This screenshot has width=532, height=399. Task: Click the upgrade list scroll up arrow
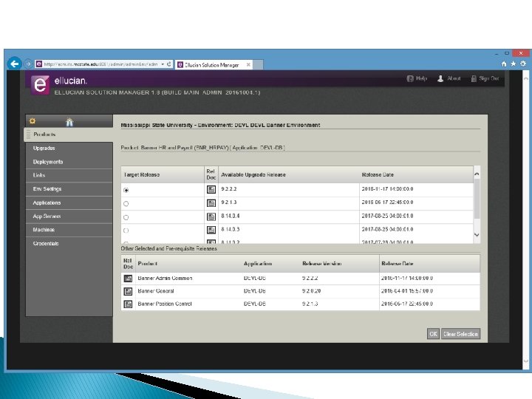pyautogui.click(x=477, y=174)
